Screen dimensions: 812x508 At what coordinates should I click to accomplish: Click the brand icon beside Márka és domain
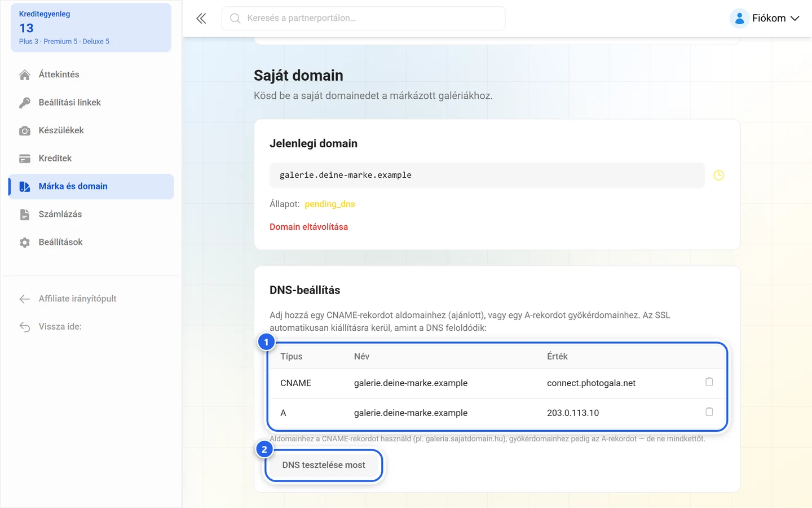tap(25, 186)
